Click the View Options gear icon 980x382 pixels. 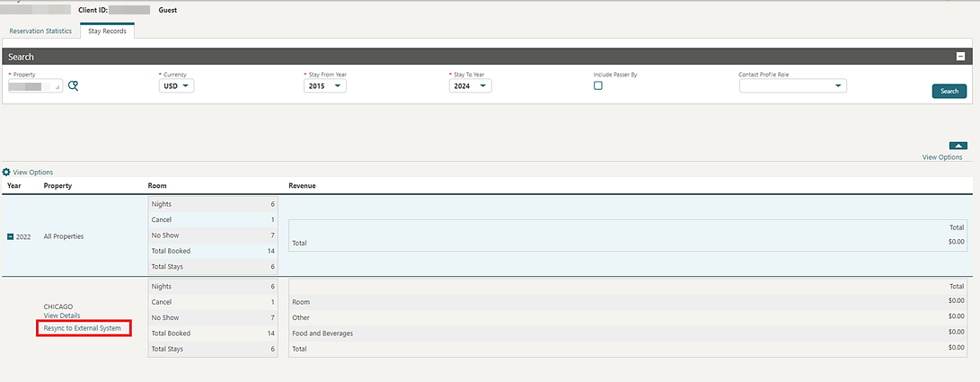[6, 172]
